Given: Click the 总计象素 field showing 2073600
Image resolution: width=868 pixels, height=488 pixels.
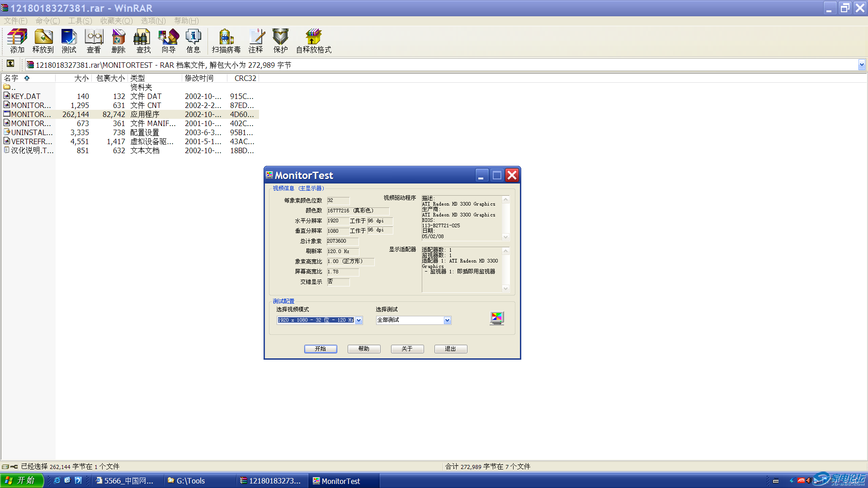Looking at the screenshot, I should [342, 241].
